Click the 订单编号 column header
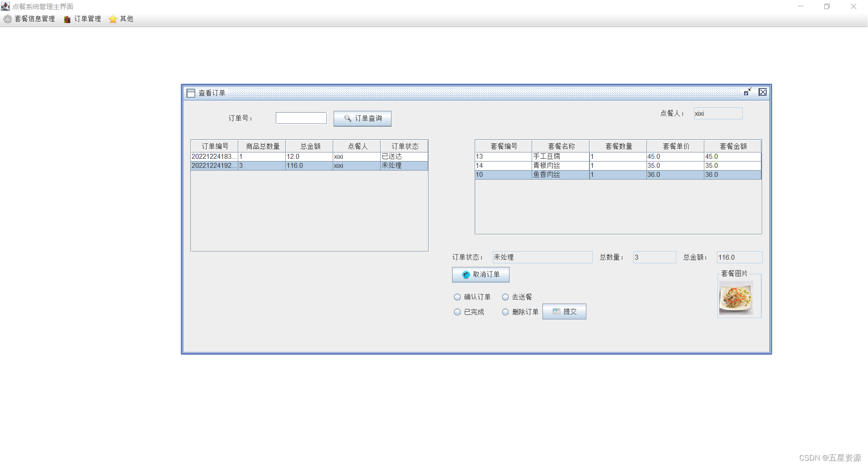The height and width of the screenshot is (466, 868). (x=215, y=146)
